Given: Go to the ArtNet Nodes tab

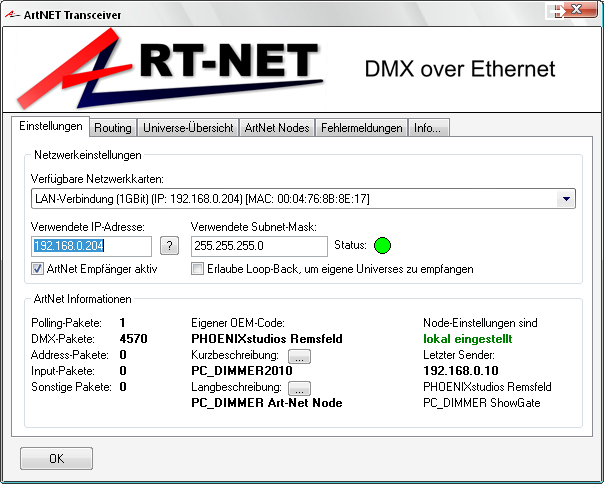Looking at the screenshot, I should (277, 128).
